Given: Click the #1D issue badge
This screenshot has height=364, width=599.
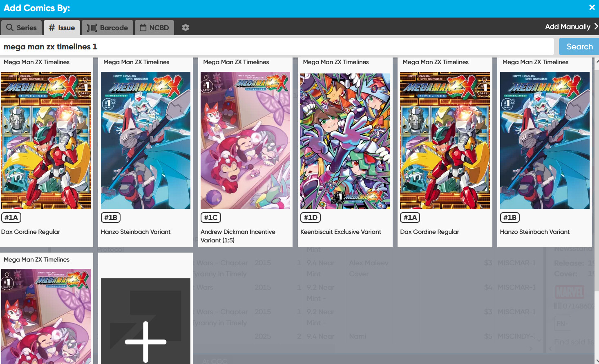Looking at the screenshot, I should [x=311, y=218].
